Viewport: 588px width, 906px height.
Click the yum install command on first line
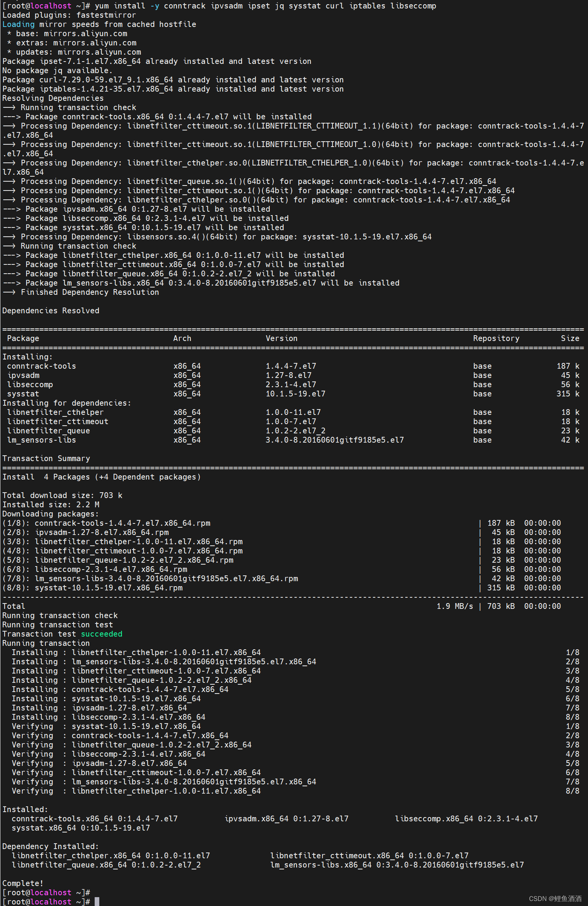pos(266,6)
